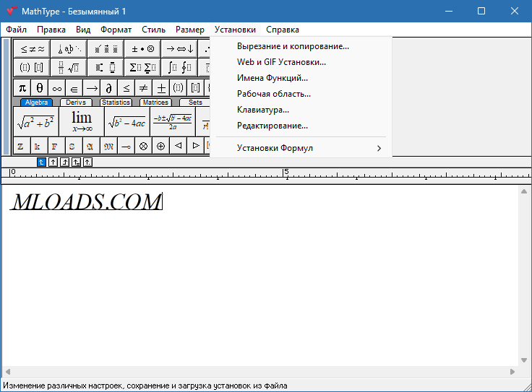
Task: Insert the partial derivative symbol
Action: [109, 88]
